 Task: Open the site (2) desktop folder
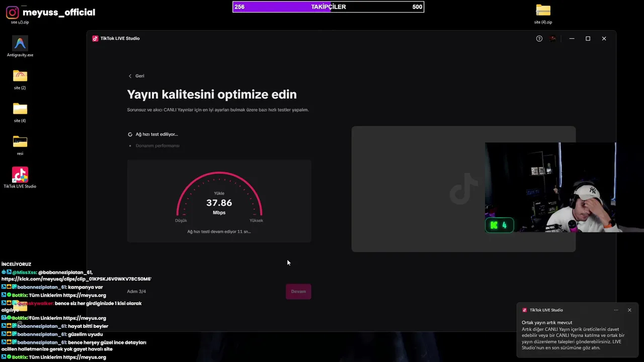(x=20, y=79)
